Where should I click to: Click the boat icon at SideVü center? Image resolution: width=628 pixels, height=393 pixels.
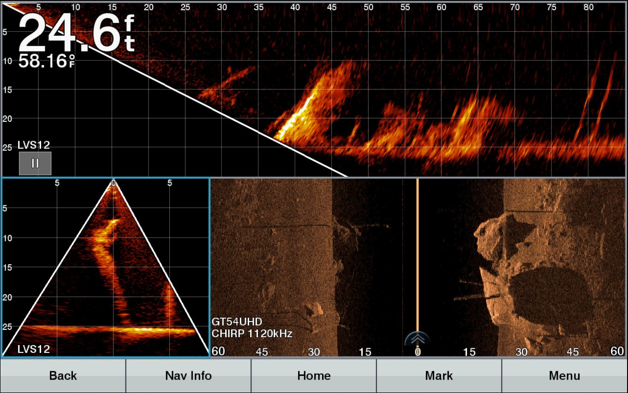[417, 339]
